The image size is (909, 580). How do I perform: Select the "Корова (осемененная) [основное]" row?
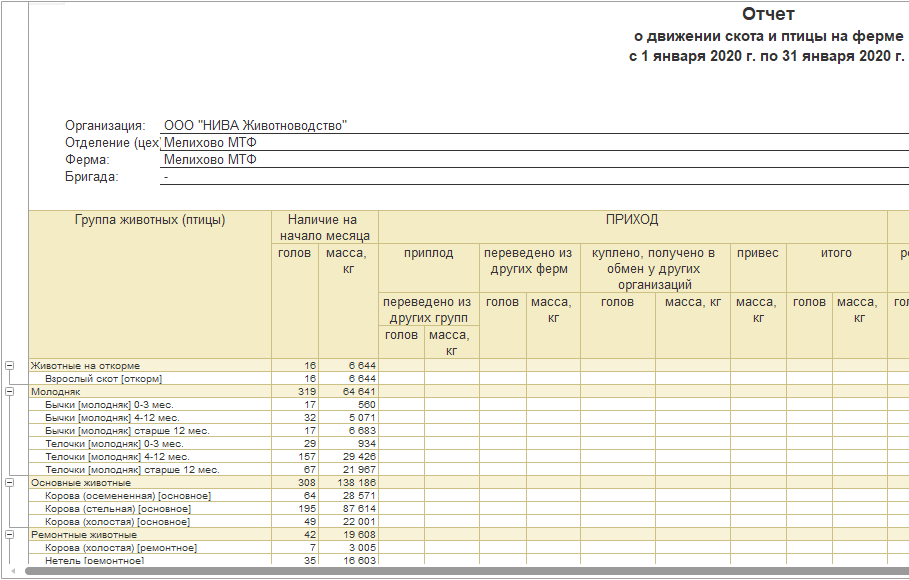coord(128,496)
